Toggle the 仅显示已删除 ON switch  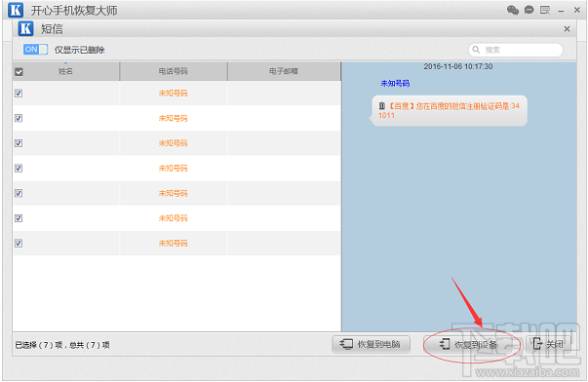[x=35, y=50]
